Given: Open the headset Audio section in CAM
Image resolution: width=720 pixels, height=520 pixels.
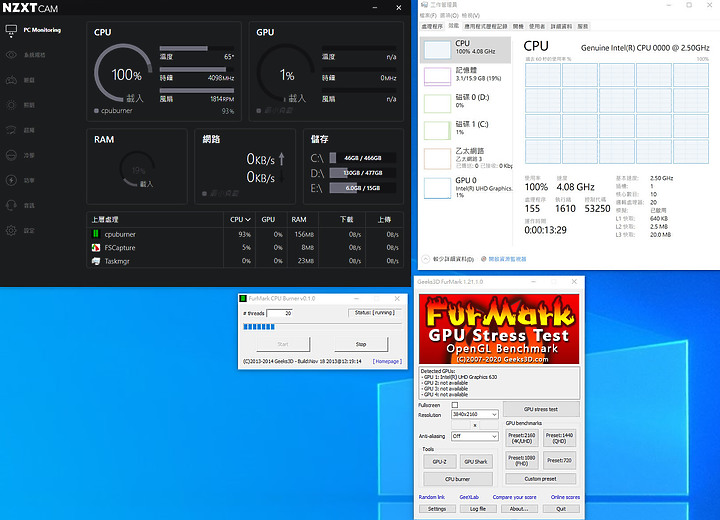Looking at the screenshot, I should (11, 205).
